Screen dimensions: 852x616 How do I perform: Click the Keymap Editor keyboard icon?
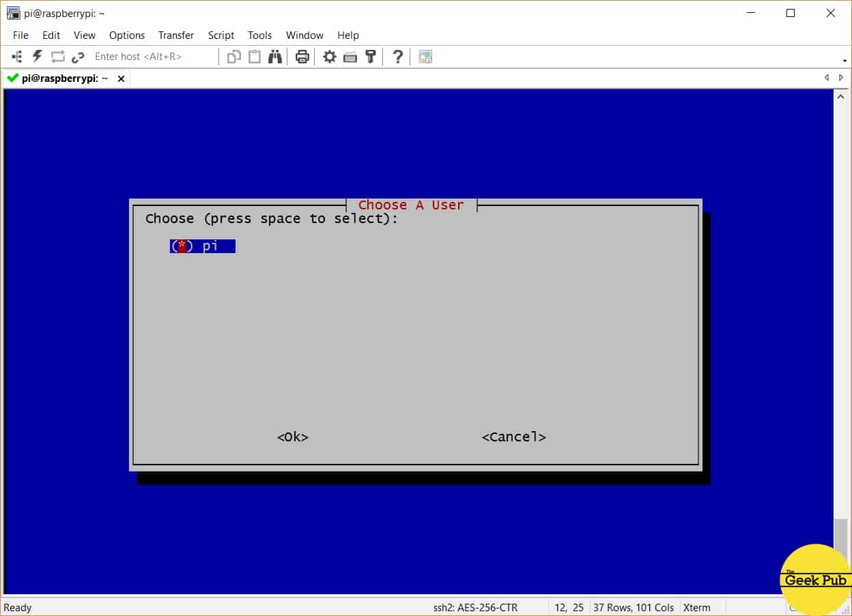coord(350,57)
